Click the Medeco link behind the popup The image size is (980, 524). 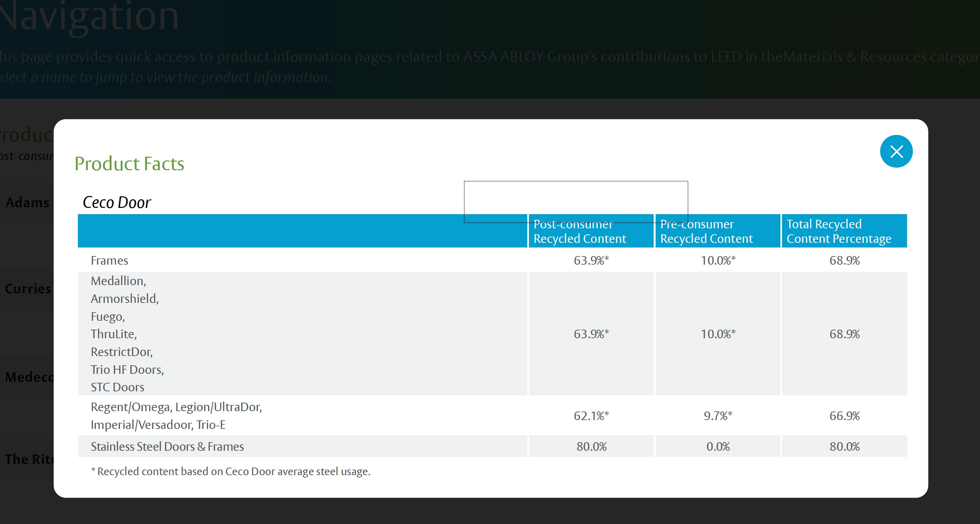(x=28, y=377)
